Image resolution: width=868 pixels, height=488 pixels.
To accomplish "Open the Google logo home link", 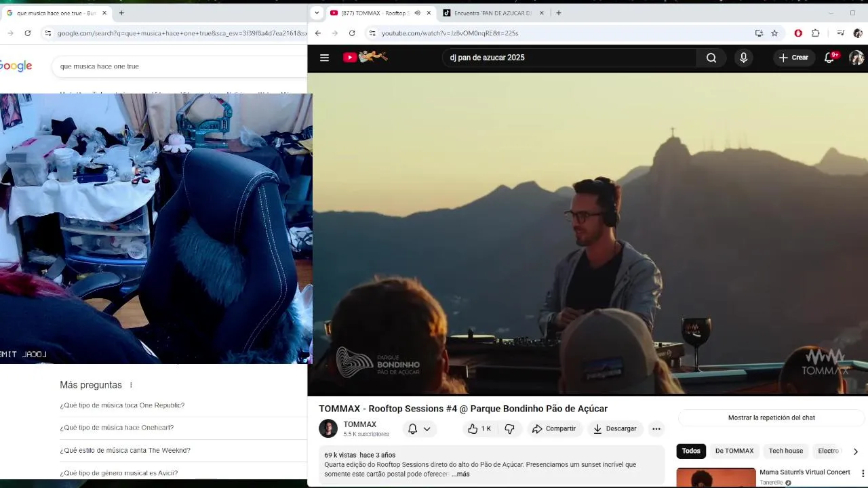I will (x=16, y=66).
